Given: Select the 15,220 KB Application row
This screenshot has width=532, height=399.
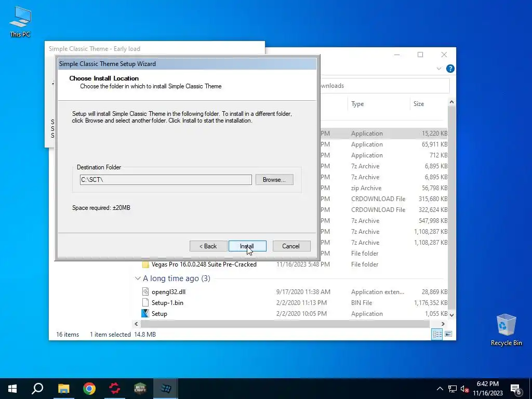Looking at the screenshot, I should click(x=383, y=134).
